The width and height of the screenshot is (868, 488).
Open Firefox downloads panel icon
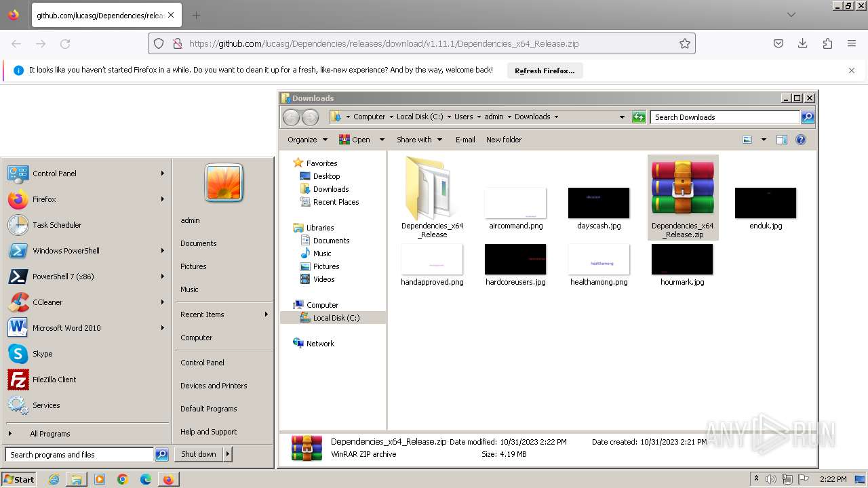pos(803,43)
